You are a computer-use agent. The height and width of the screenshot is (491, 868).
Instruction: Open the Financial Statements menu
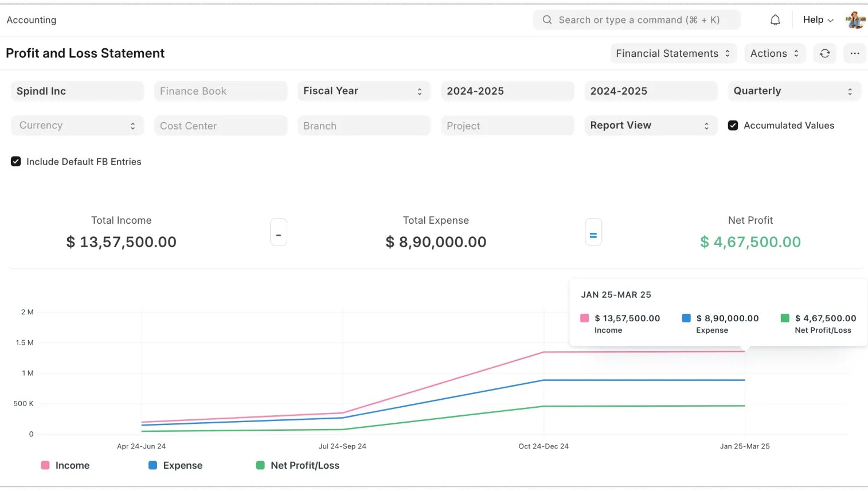coord(672,53)
